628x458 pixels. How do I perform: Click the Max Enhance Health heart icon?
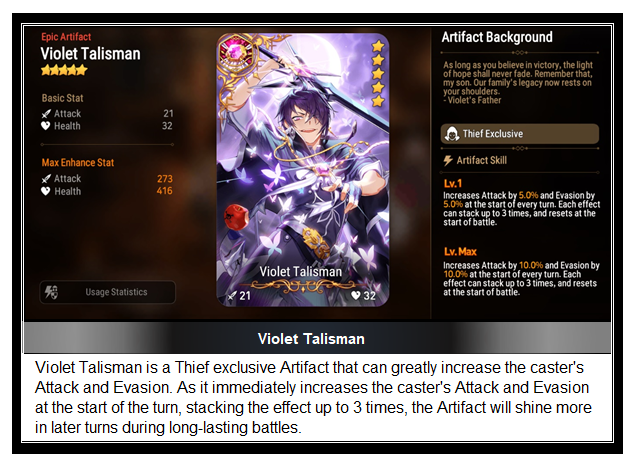(46, 191)
